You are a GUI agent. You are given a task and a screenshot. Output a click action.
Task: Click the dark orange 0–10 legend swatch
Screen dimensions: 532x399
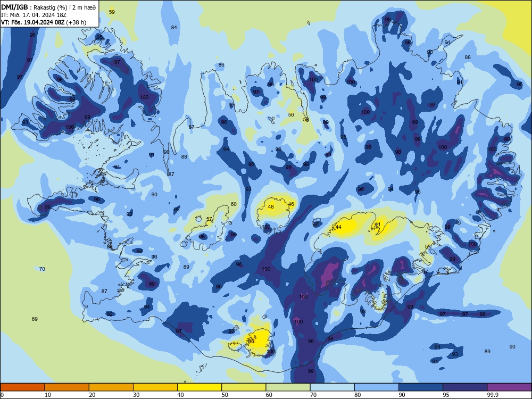pos(22,387)
